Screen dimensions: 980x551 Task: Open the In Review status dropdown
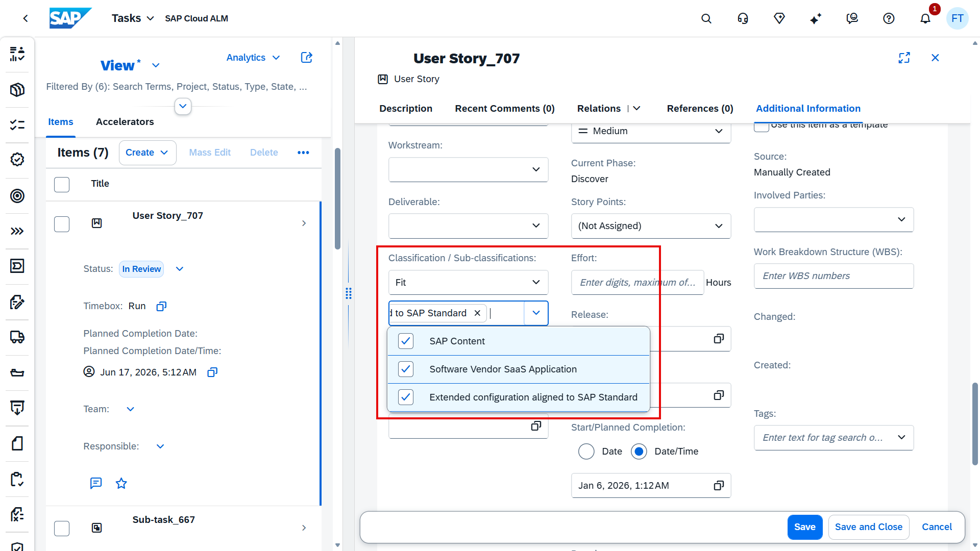click(180, 269)
